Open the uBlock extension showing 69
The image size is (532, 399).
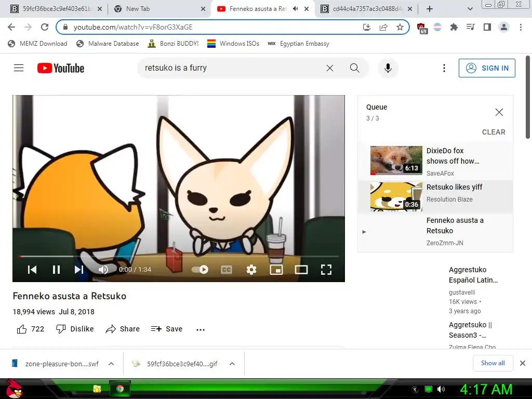point(421,28)
